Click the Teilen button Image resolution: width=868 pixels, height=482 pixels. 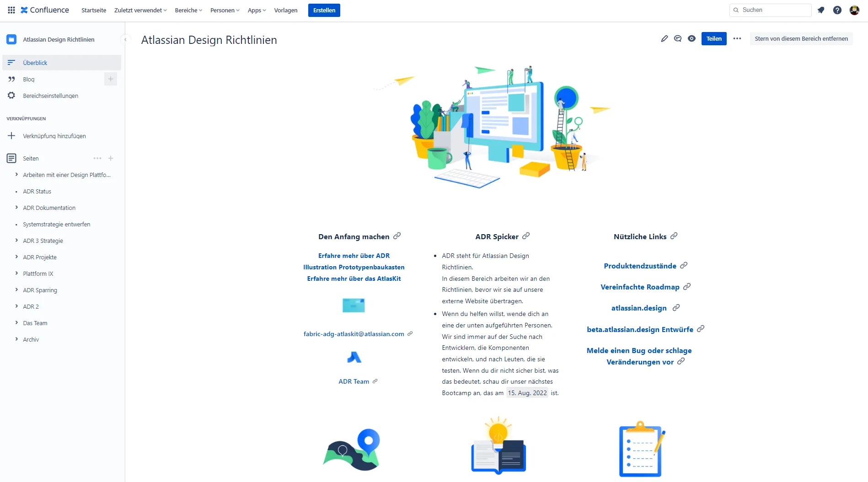pyautogui.click(x=714, y=39)
